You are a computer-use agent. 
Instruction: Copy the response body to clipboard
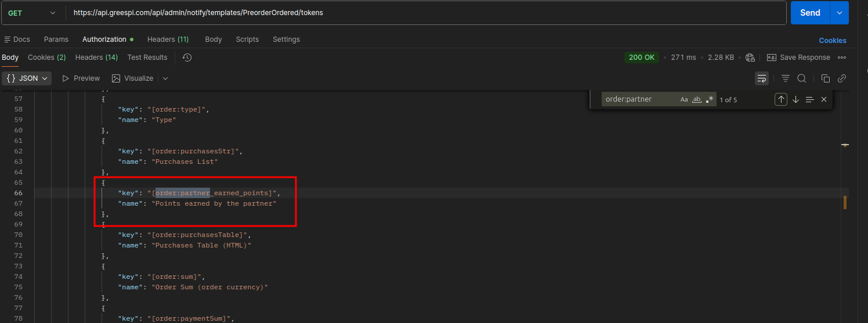click(x=826, y=78)
